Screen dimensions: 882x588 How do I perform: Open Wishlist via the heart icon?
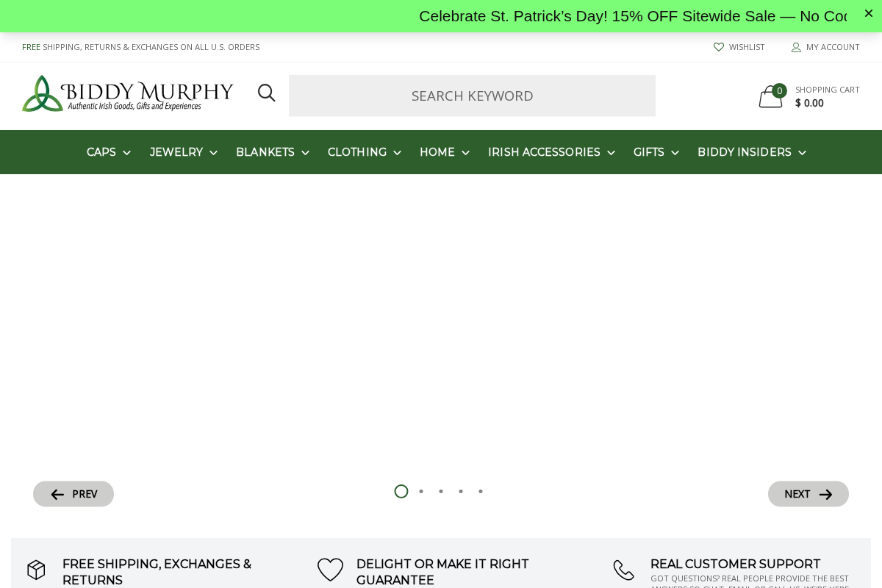tap(719, 47)
